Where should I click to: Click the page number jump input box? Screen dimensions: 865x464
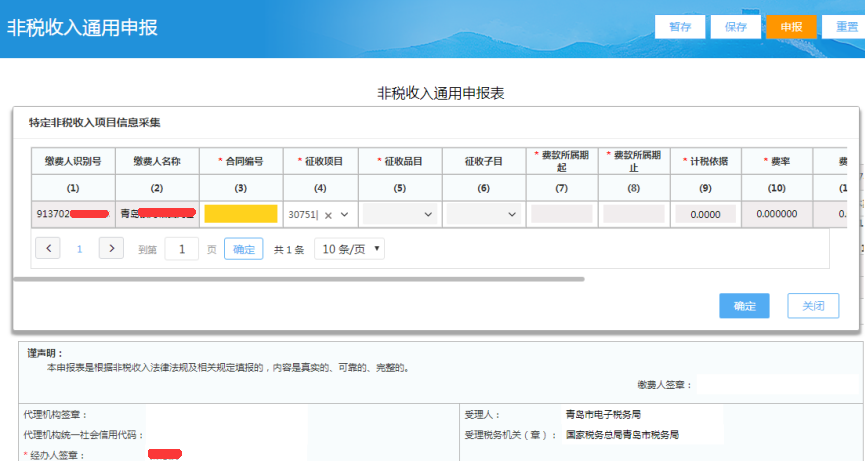click(181, 249)
